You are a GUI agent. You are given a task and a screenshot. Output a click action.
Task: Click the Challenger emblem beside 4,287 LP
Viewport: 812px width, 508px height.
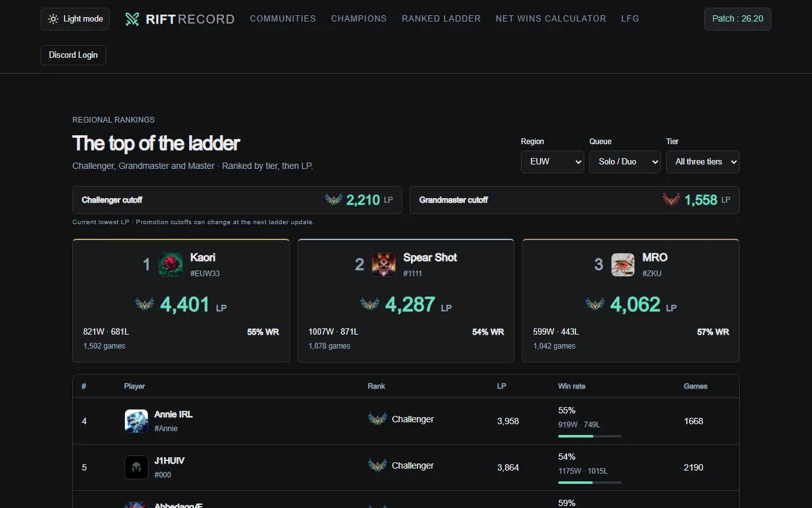click(x=370, y=304)
